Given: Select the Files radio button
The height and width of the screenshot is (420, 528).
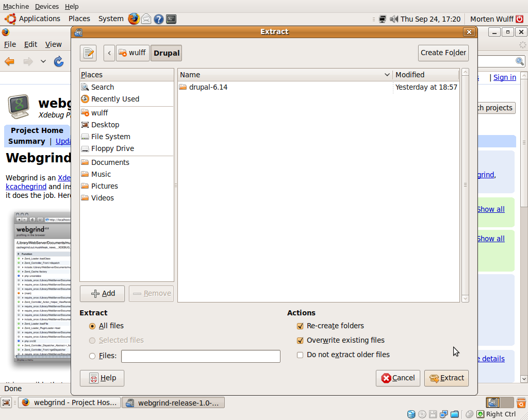Looking at the screenshot, I should point(92,356).
